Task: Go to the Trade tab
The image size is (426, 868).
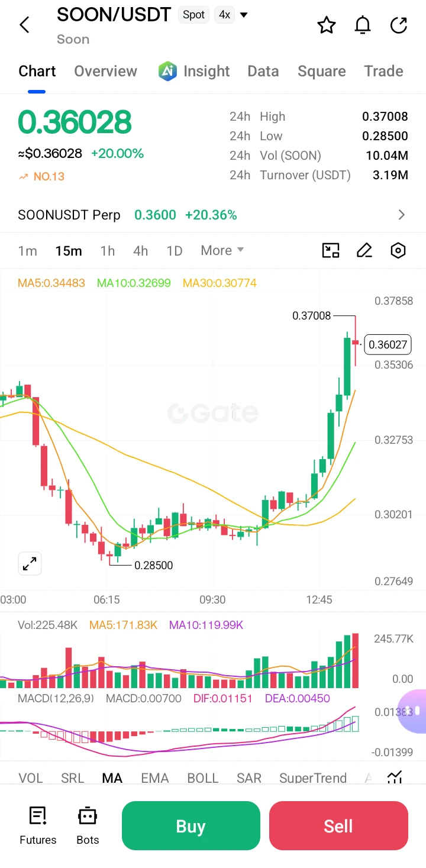Action: (383, 71)
